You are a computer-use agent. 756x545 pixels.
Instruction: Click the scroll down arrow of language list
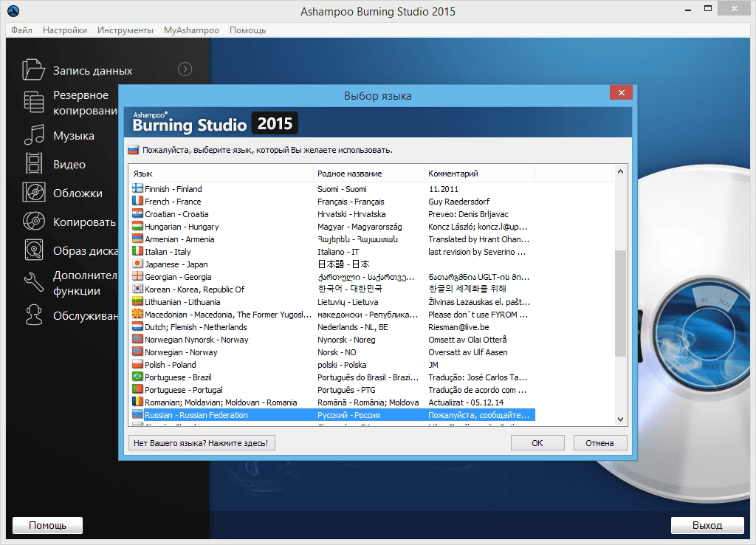(x=620, y=419)
